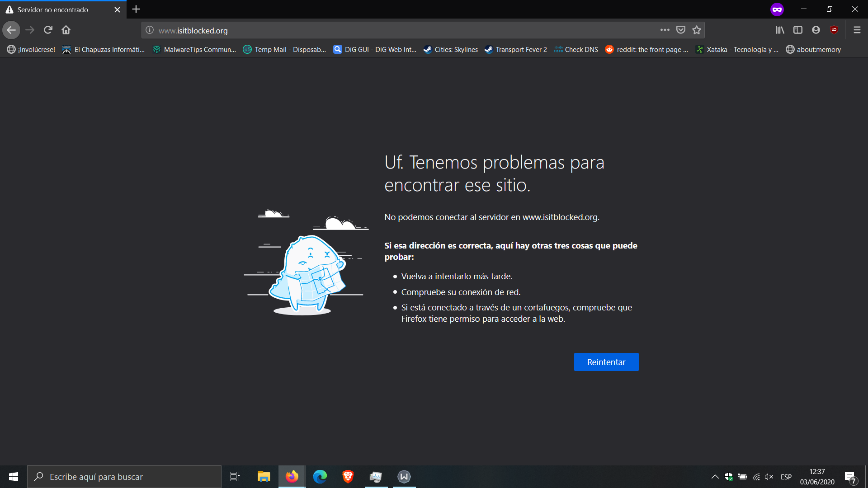Screen dimensions: 868x488
Task: Open Firefox hamburger application menu
Action: [x=857, y=30]
